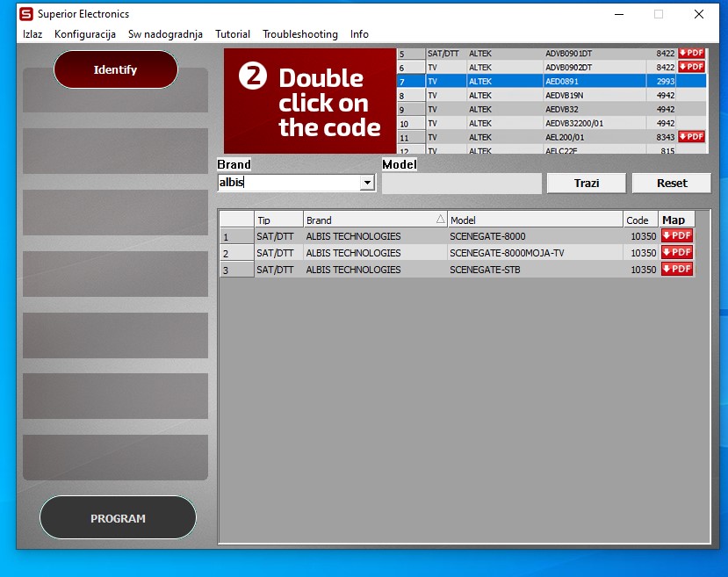The width and height of the screenshot is (728, 577).
Task: Click SAT/DTT in SCENEGATE-8000 row
Action: click(x=276, y=236)
